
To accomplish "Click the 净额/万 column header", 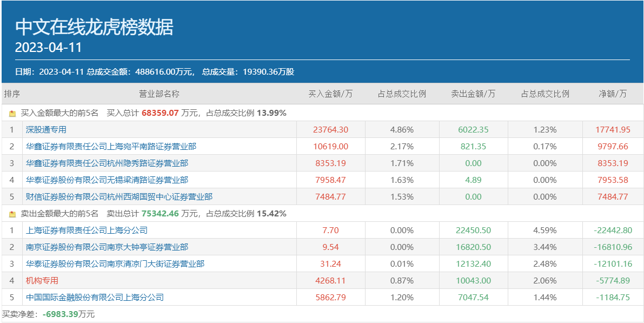I will tap(613, 94).
